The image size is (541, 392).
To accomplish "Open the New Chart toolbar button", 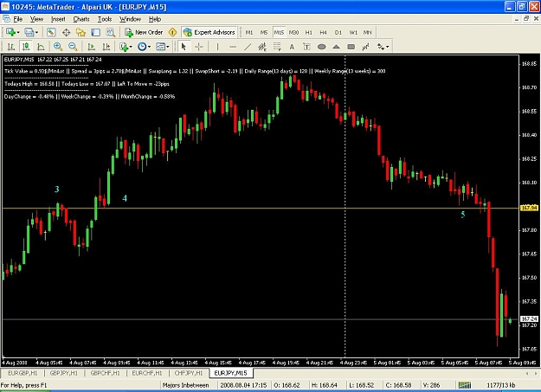I will click(12, 32).
